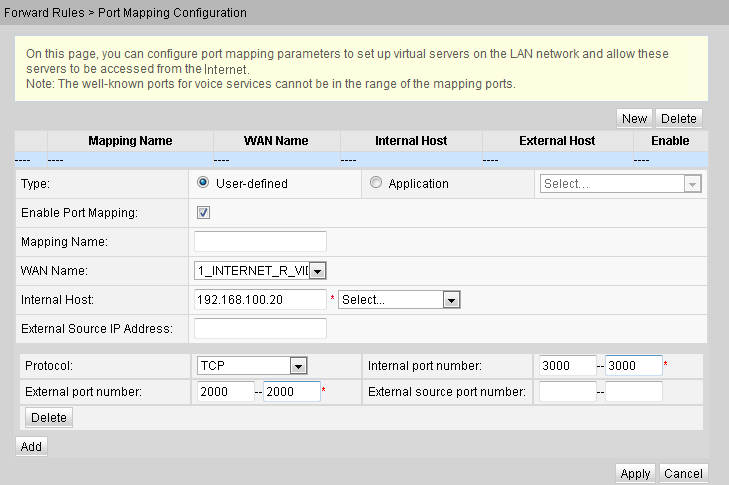Click the Internal Host IP address field
The width and height of the screenshot is (729, 485).
coord(260,300)
